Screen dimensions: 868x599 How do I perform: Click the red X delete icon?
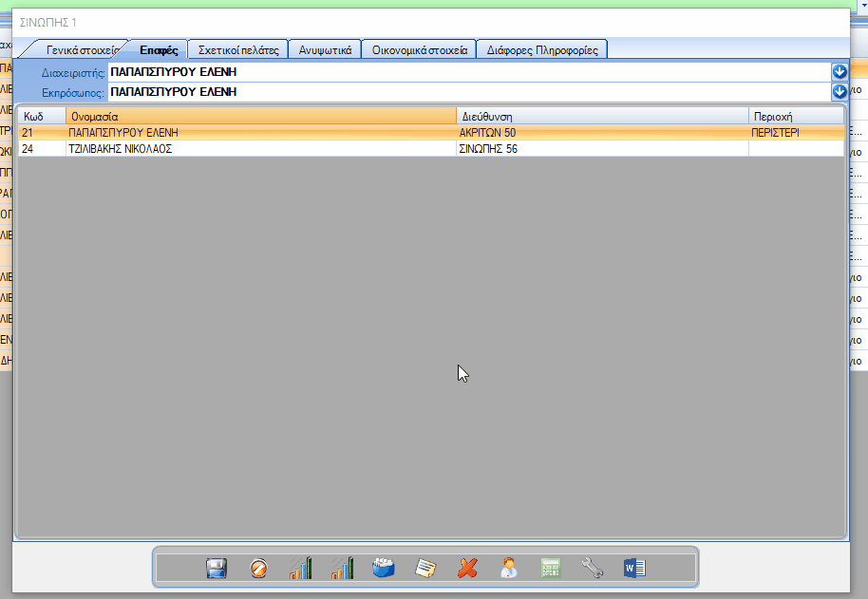[467, 568]
